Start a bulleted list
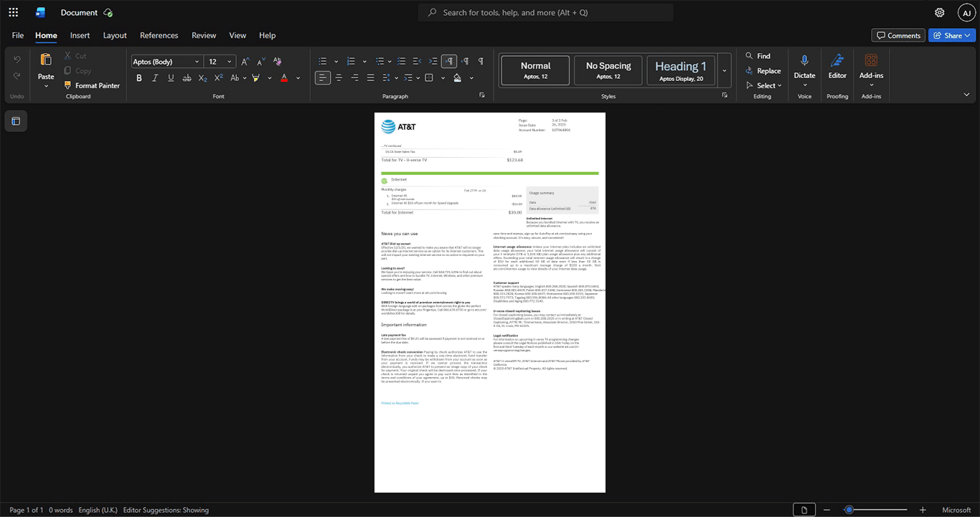980x517 pixels. 323,61
